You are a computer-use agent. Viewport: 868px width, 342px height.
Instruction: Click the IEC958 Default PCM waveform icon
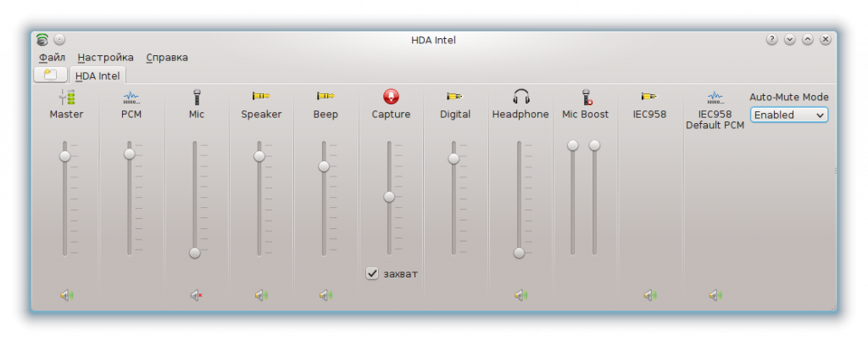(715, 98)
